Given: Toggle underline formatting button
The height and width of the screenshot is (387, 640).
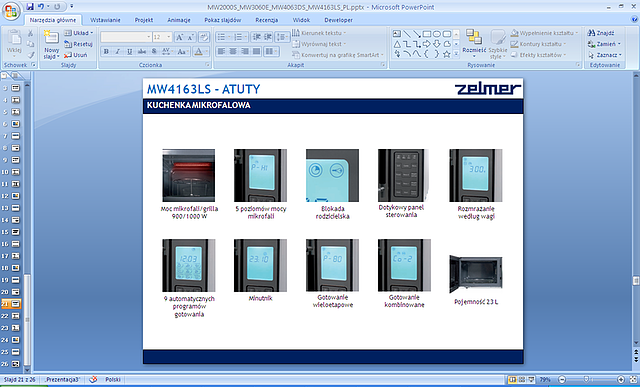Looking at the screenshot, I should [129, 51].
